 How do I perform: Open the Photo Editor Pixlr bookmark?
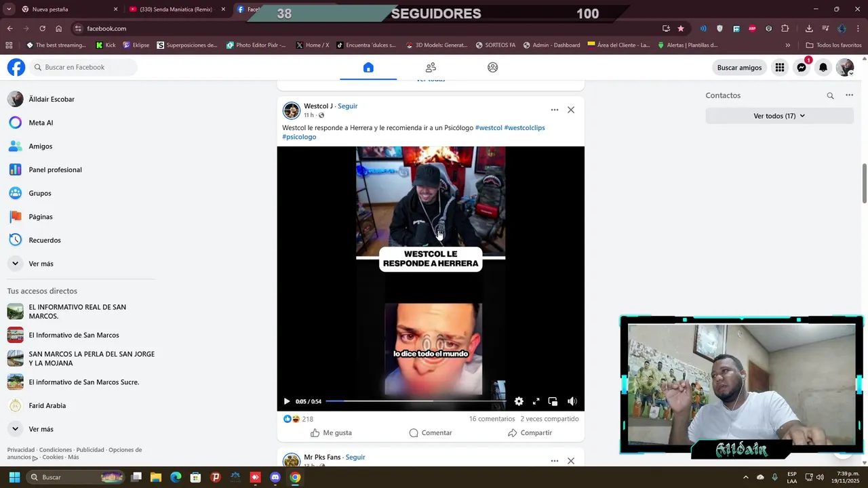pyautogui.click(x=256, y=45)
